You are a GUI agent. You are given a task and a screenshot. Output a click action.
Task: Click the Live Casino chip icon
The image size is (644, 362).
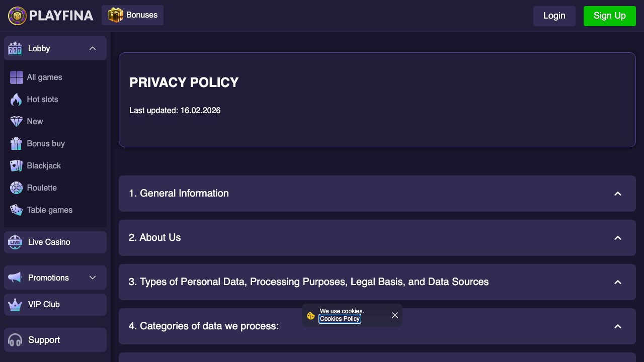point(15,242)
